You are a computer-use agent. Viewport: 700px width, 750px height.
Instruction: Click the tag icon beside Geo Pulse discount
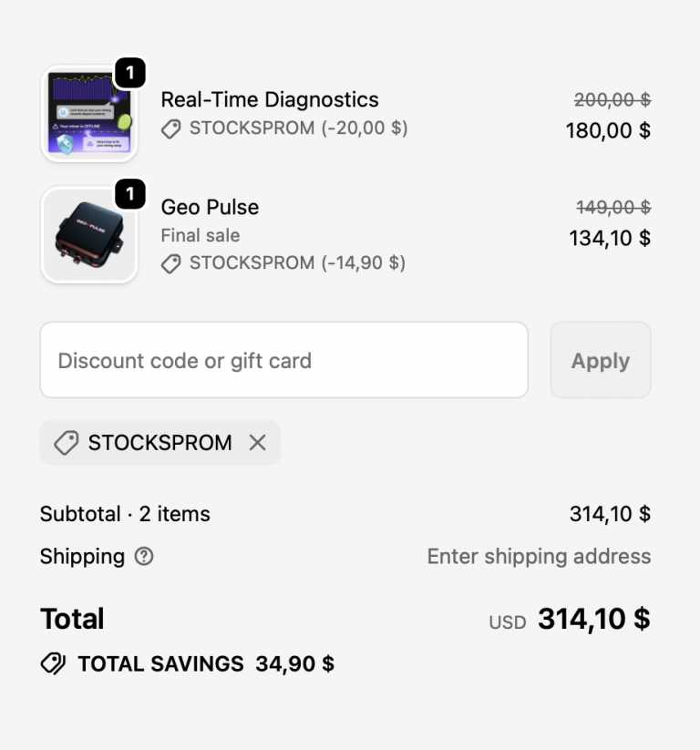point(170,262)
